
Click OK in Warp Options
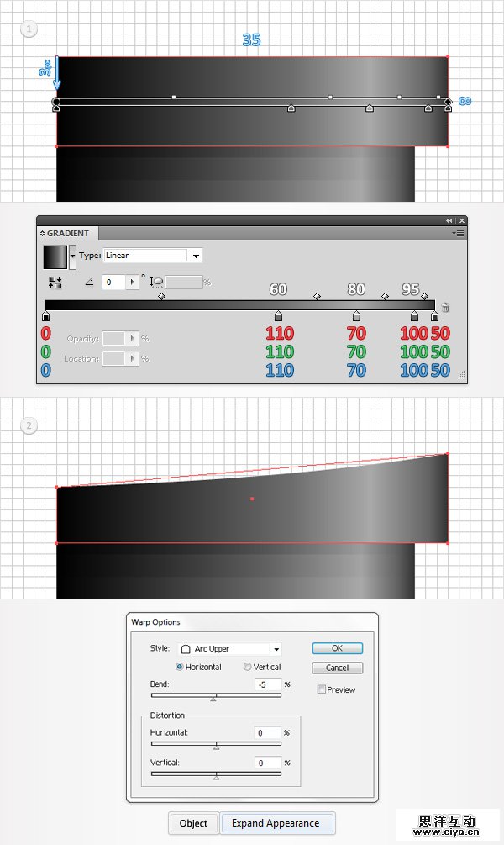point(337,648)
